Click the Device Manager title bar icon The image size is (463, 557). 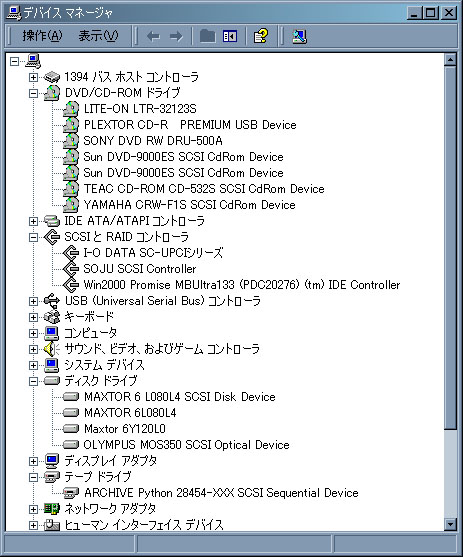pos(14,13)
